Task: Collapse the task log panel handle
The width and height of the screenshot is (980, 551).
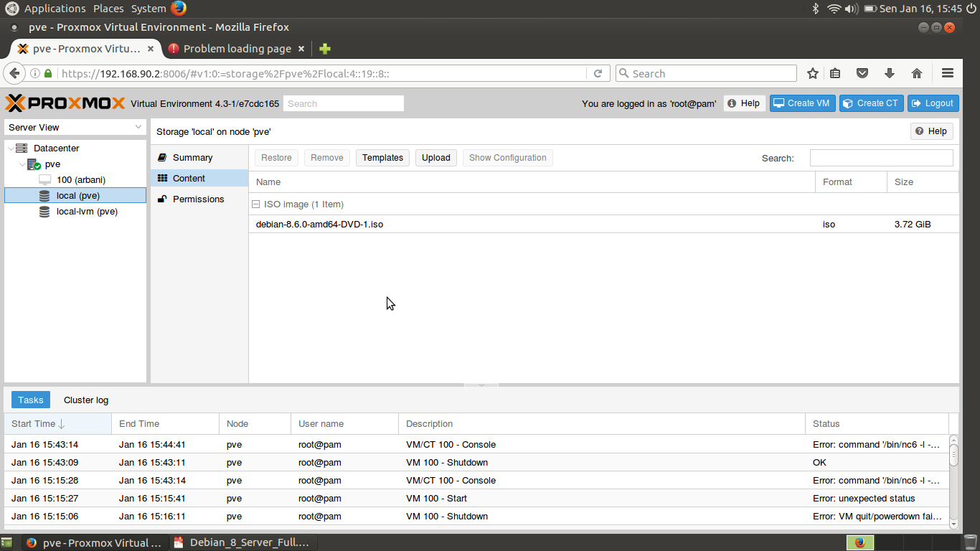Action: [x=481, y=385]
